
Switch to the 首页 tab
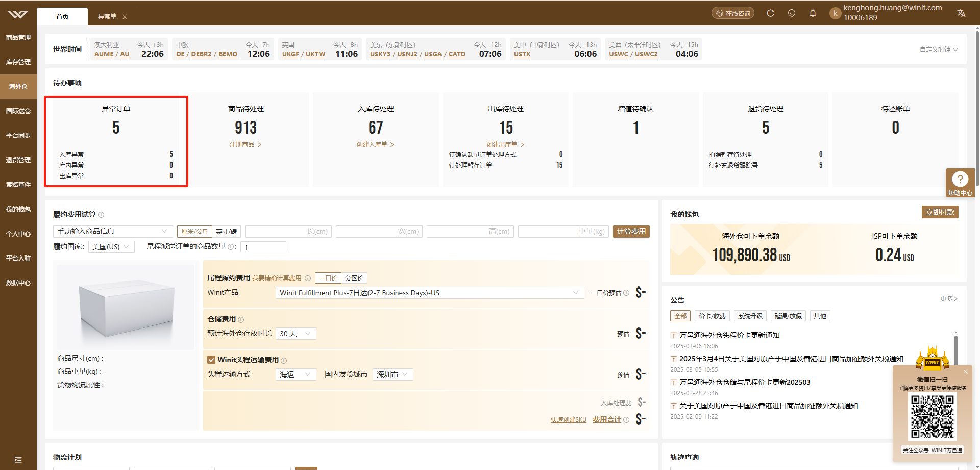[x=62, y=16]
